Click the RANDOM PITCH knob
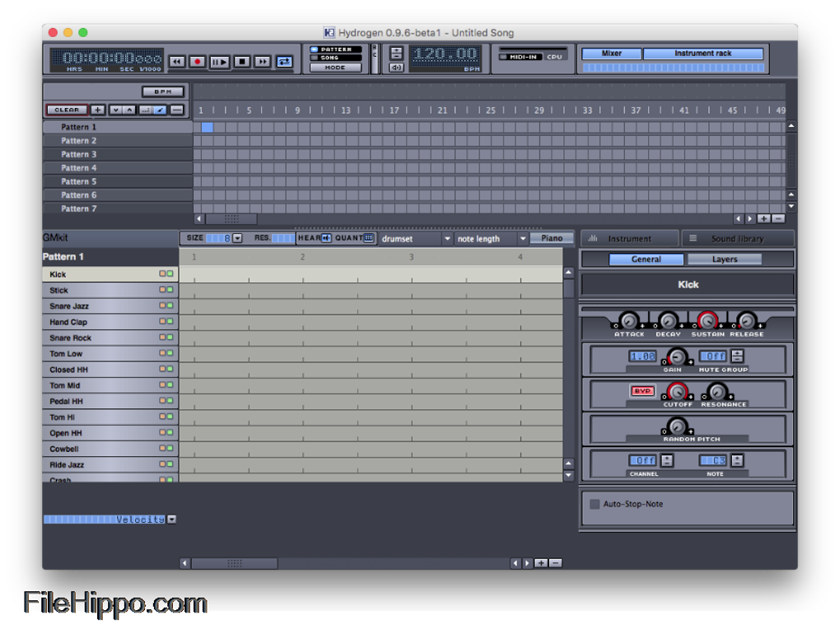Viewport: 840px width, 630px height. coord(677,427)
